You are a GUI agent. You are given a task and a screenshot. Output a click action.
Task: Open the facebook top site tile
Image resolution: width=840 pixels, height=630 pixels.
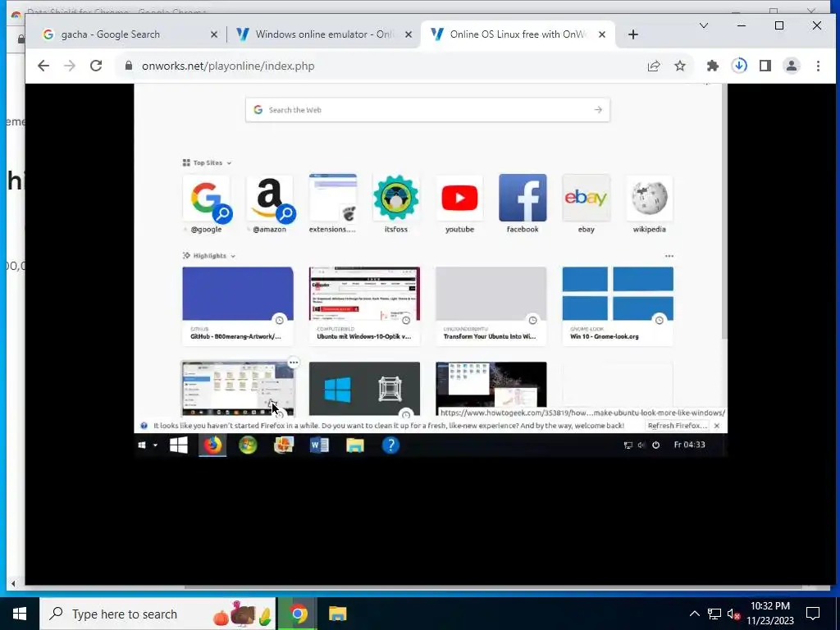pos(523,204)
